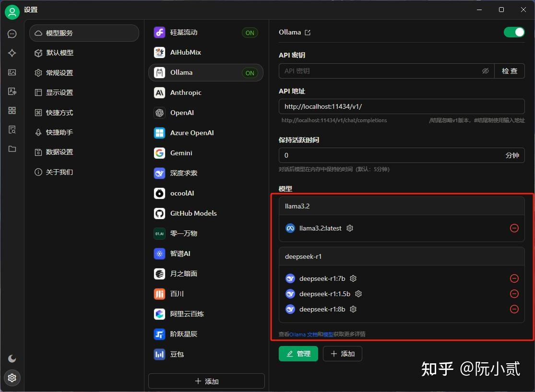Open the knowledge base sidebar icon
The height and width of the screenshot is (392, 535).
pyautogui.click(x=12, y=129)
